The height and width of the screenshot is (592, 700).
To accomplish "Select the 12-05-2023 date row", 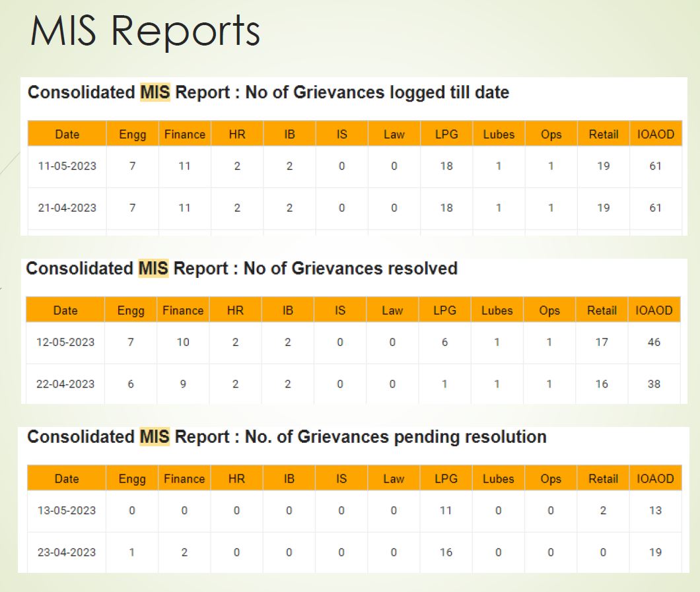I will pyautogui.click(x=65, y=343).
